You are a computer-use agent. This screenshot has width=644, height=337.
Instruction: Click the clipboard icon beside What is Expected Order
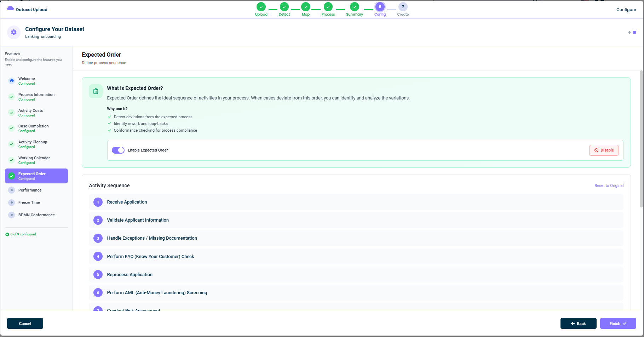pos(96,91)
